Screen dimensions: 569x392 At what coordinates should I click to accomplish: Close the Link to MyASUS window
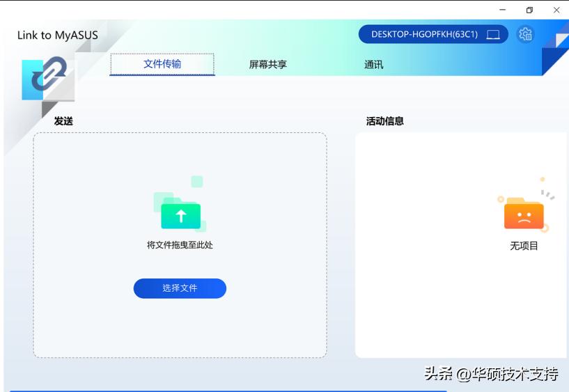556,10
